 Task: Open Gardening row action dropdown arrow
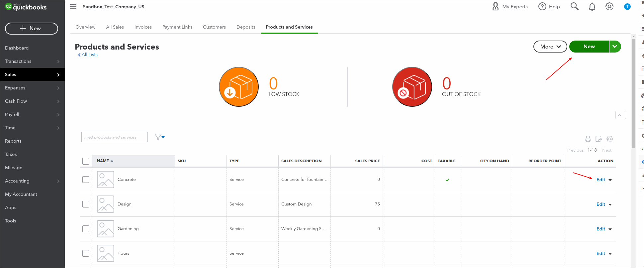(610, 229)
